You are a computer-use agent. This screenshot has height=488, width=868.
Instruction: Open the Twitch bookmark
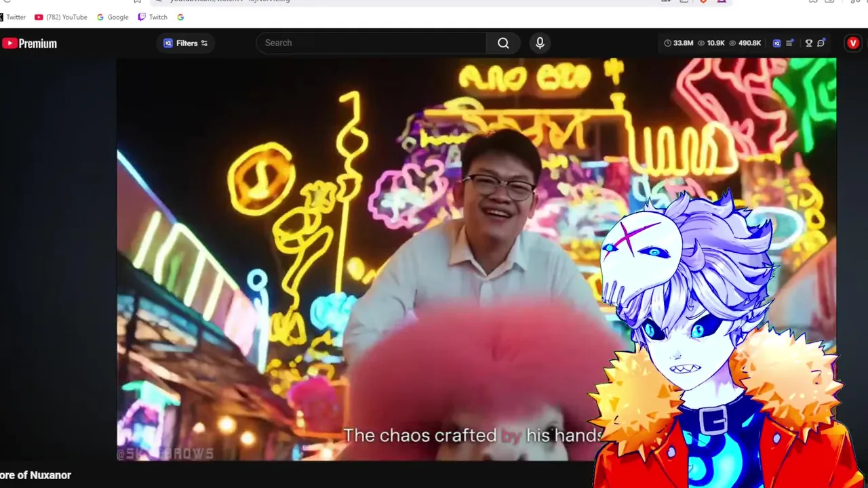(x=153, y=17)
